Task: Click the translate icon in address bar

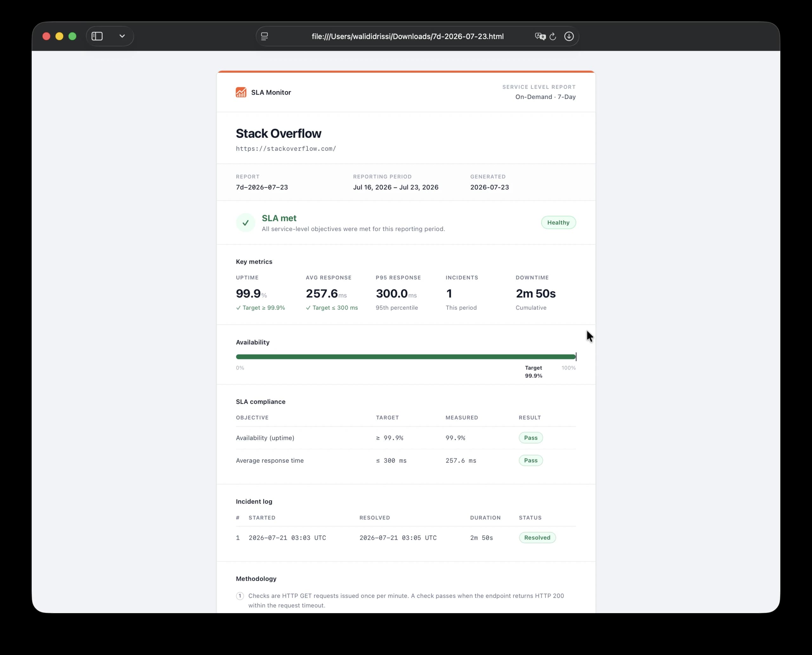Action: coord(540,36)
